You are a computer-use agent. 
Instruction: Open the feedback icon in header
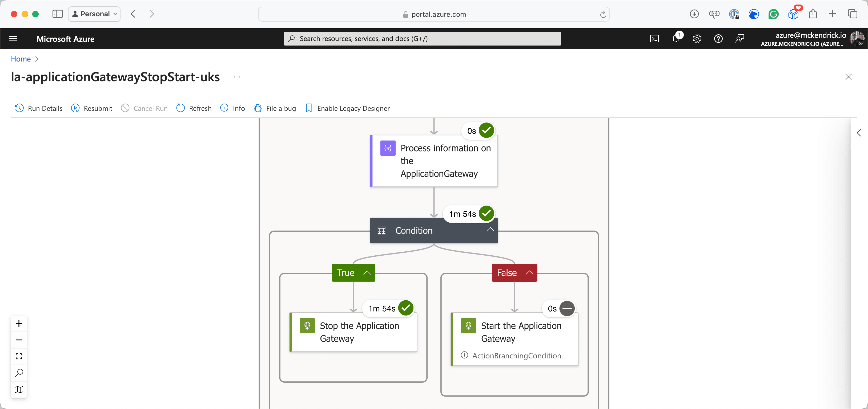click(739, 39)
